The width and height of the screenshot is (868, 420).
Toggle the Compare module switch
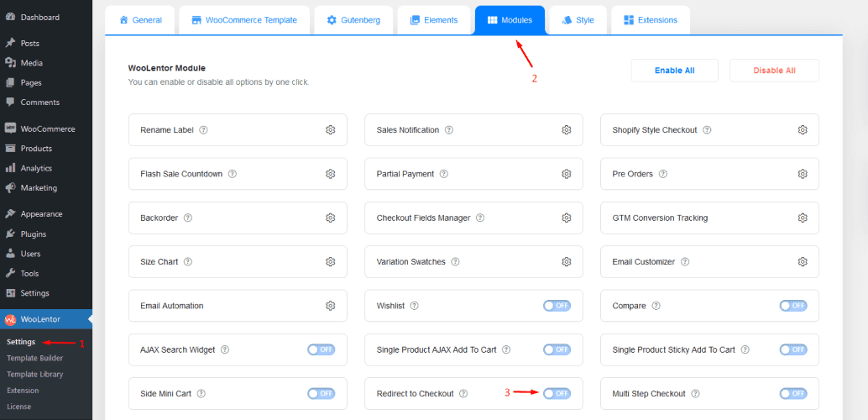click(793, 306)
